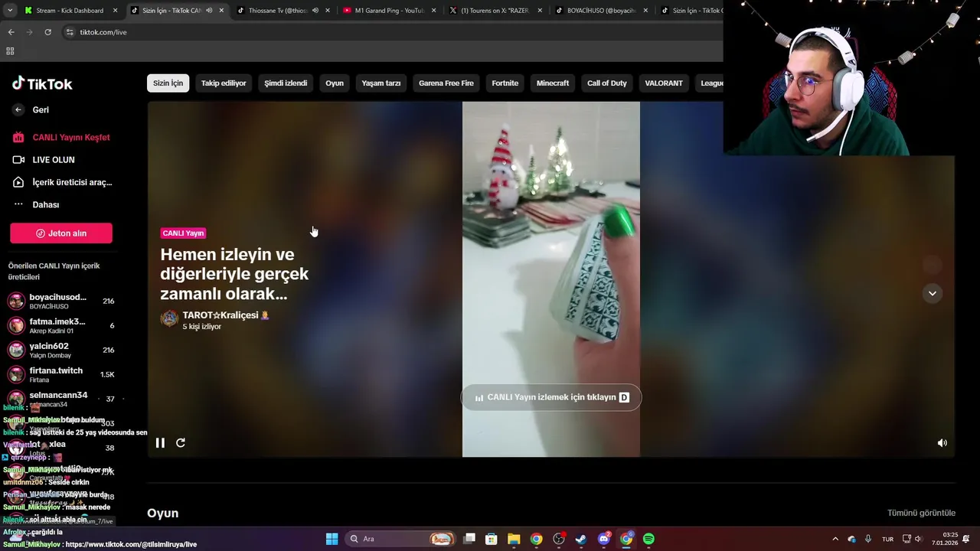Select the VALORANT category tab
This screenshot has width=980, height=551.
coord(664,83)
